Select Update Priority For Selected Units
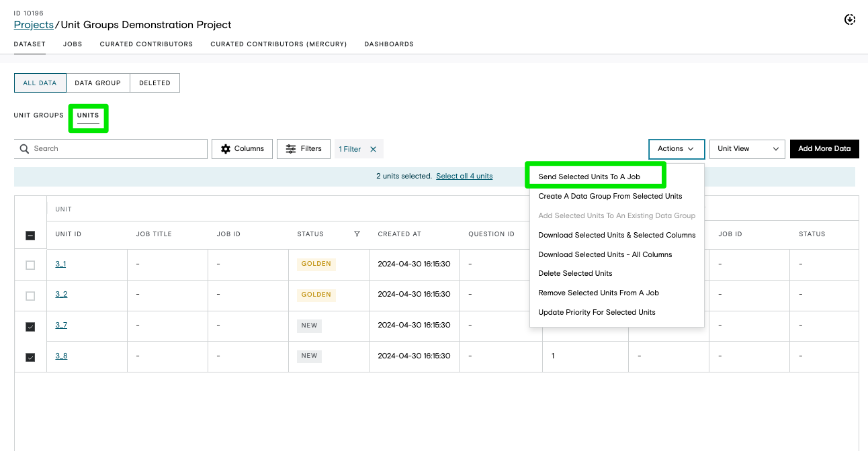868x451 pixels. point(597,312)
